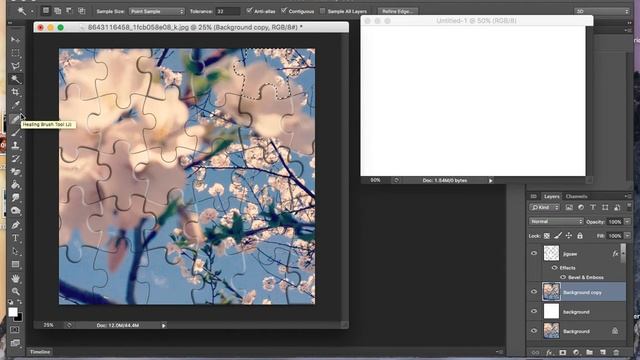The width and height of the screenshot is (640, 360).
Task: Select the Dodge/Sponge tool
Action: 16,211
